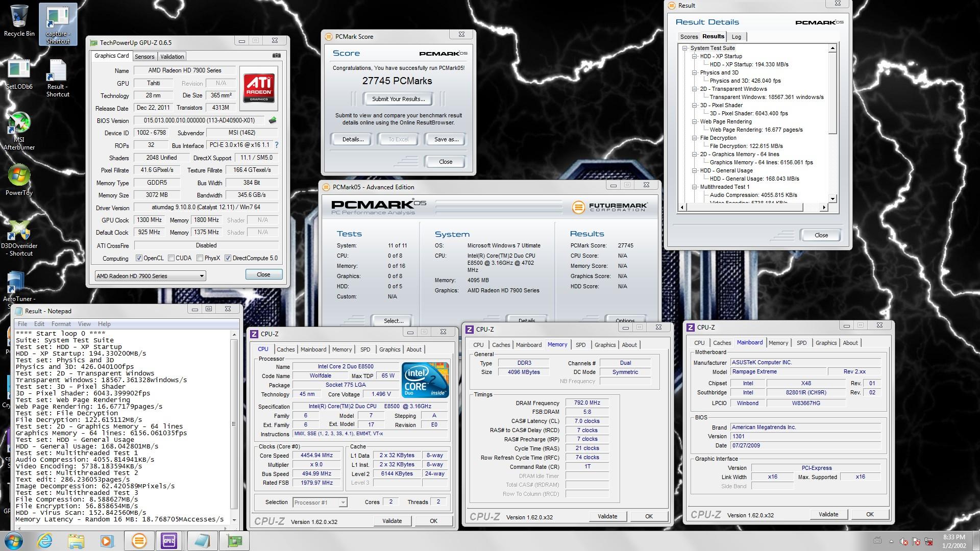Click Submit Your Results button

(x=398, y=99)
